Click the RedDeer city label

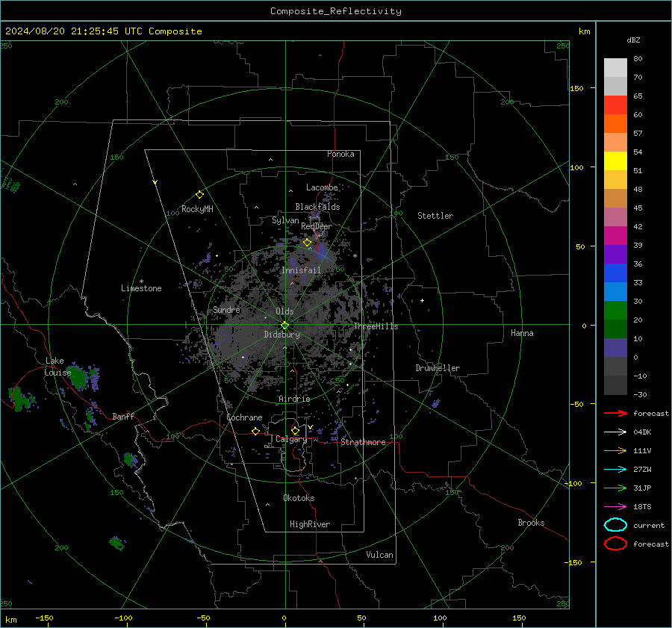click(317, 226)
